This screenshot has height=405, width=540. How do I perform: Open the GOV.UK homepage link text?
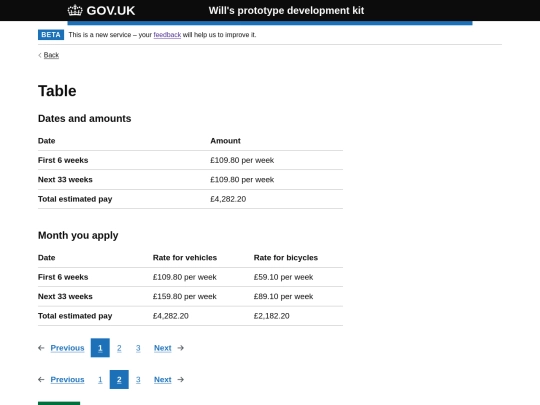pos(111,11)
